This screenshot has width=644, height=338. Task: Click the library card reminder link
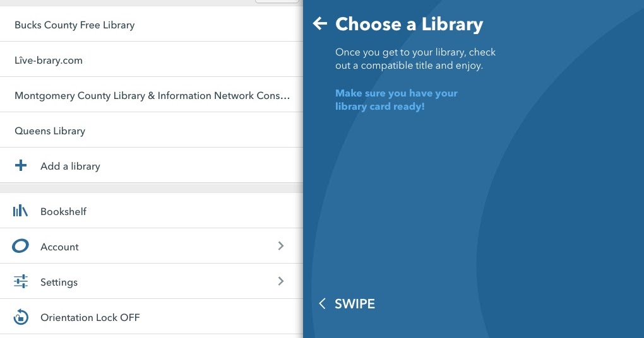[x=396, y=100]
